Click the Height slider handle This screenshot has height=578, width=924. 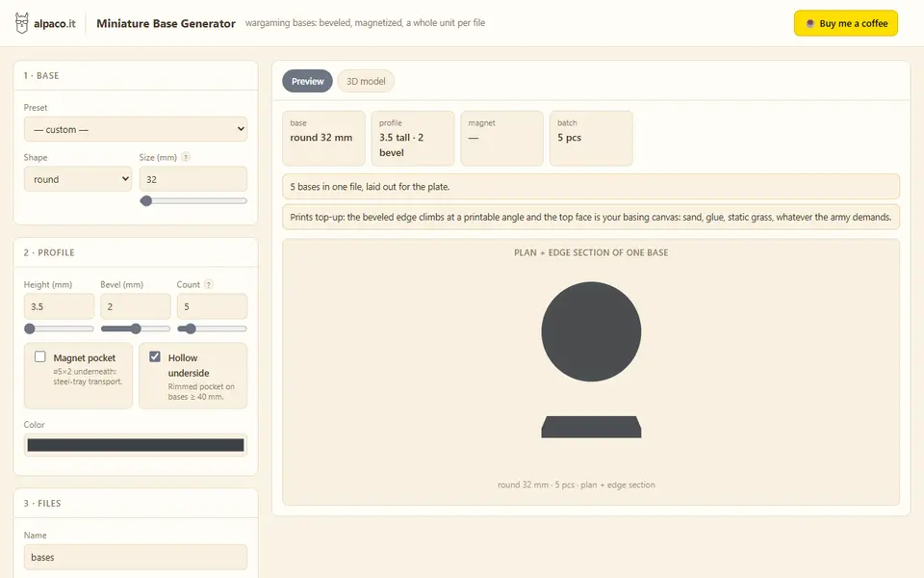30,328
